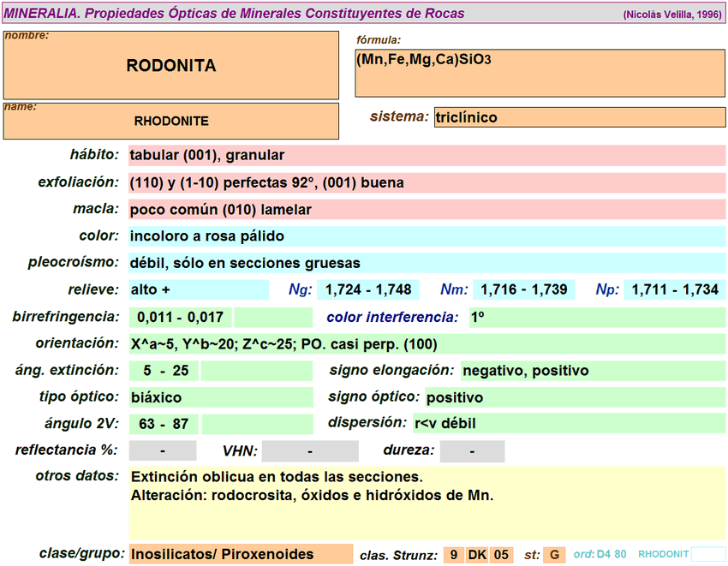Focus the orientación field
The height and width of the screenshot is (566, 728).
[x=427, y=344]
